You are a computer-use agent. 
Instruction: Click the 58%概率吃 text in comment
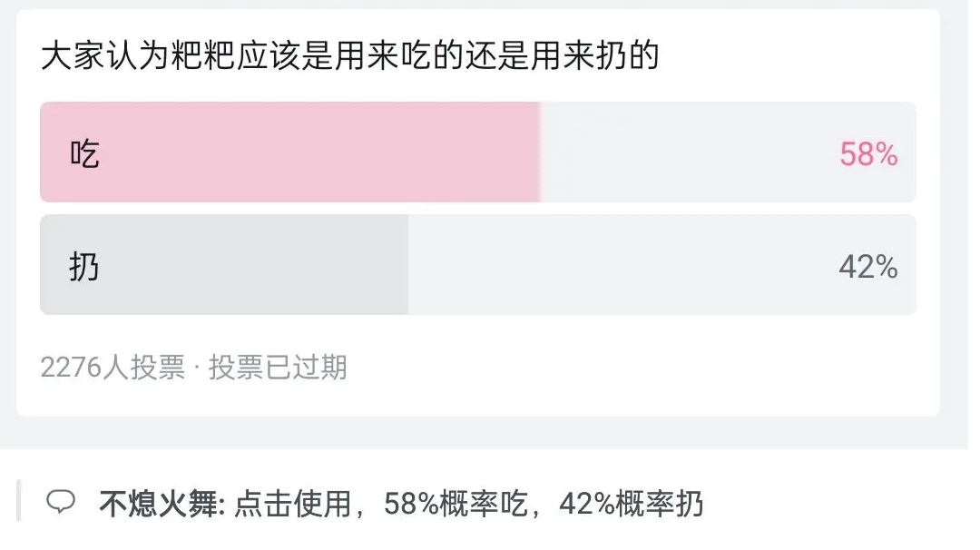pyautogui.click(x=456, y=503)
